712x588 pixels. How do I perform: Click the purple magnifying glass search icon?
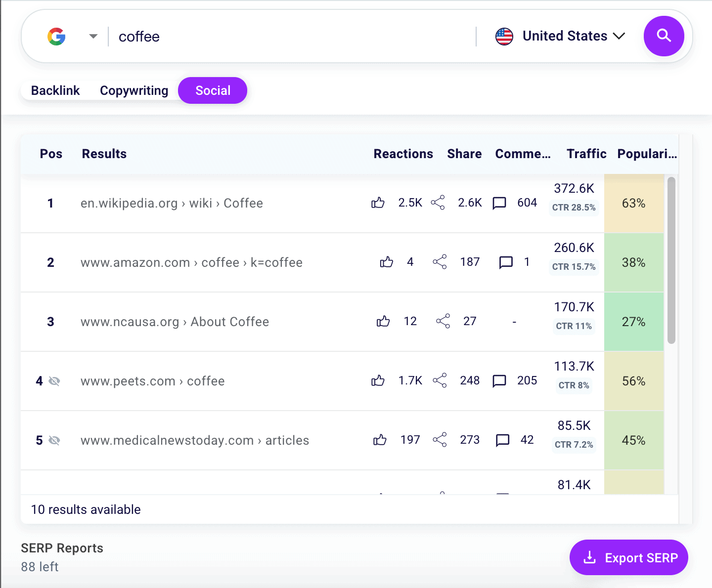[664, 36]
